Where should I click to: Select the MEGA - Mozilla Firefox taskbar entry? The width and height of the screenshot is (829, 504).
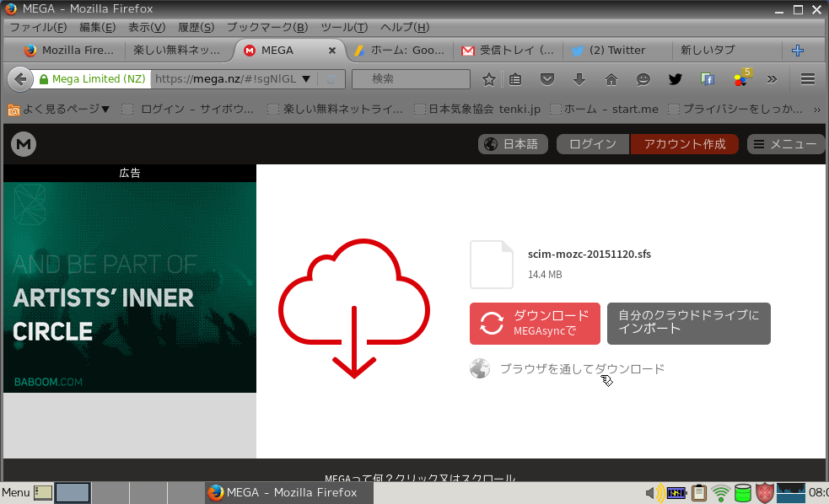point(288,493)
